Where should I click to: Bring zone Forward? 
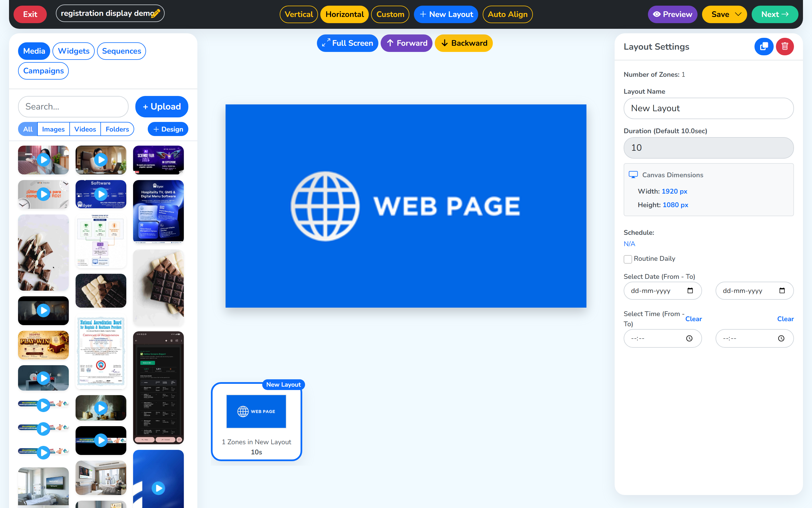[x=406, y=43]
